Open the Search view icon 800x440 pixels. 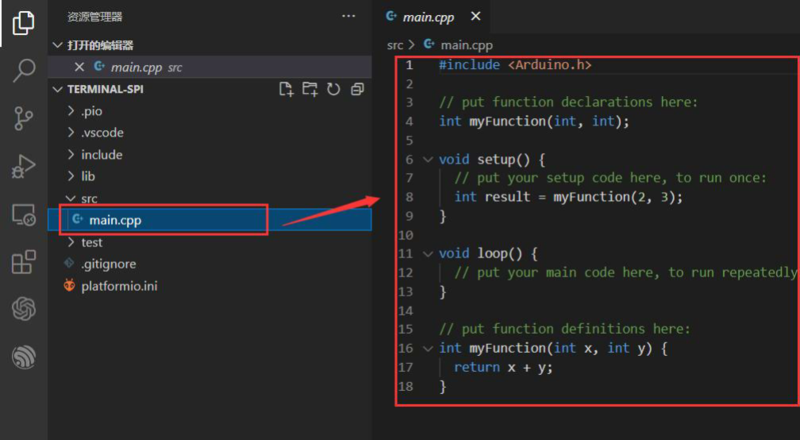click(23, 71)
